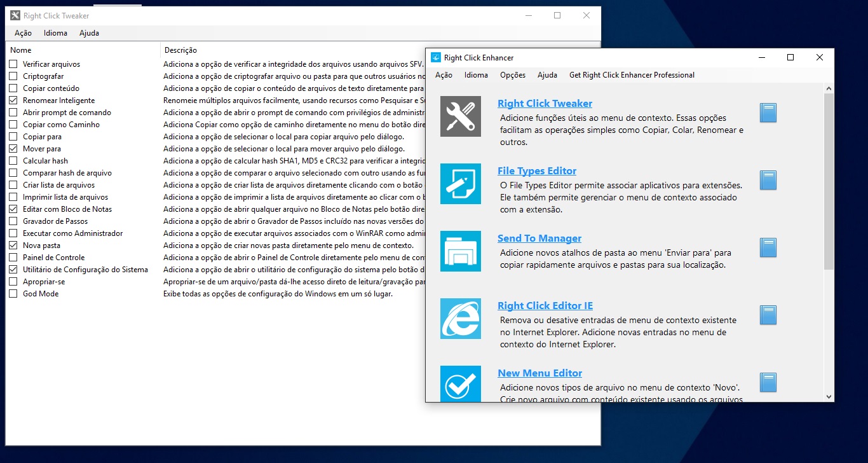Open the File Types Editor link
Screen dimensions: 868x463
[537, 171]
